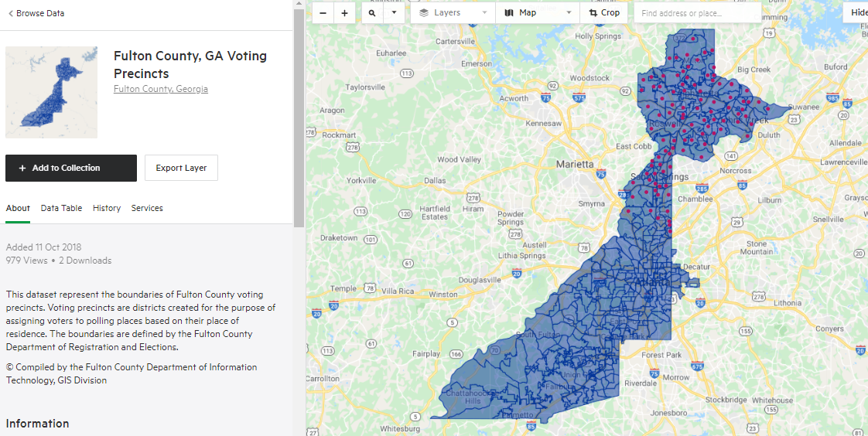Click the Fulton County precincts thumbnail

pos(51,92)
